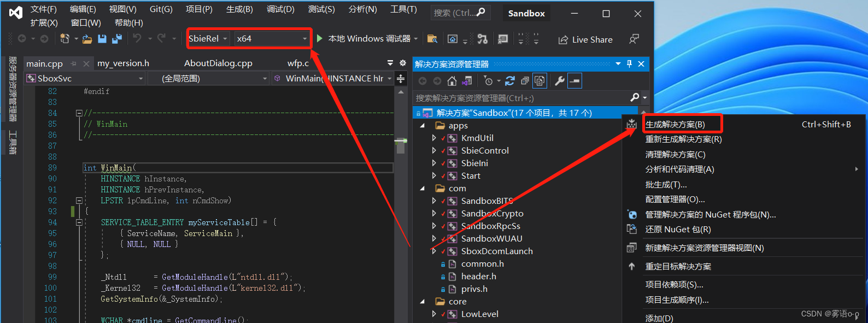Viewport: 868px width, 323px height.
Task: Click the Open File folder icon
Action: (x=87, y=39)
